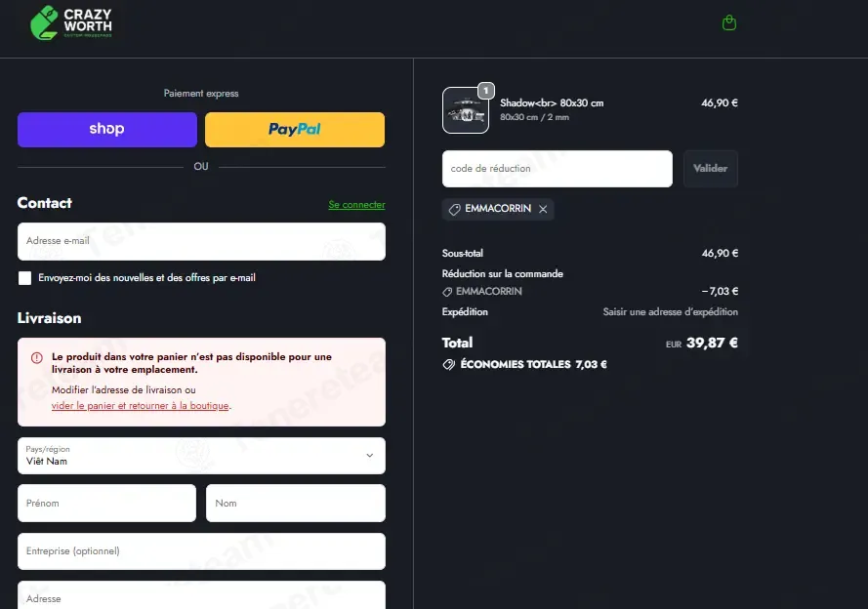The width and height of the screenshot is (868, 609).
Task: Select the Paiement express heading
Action: (201, 94)
